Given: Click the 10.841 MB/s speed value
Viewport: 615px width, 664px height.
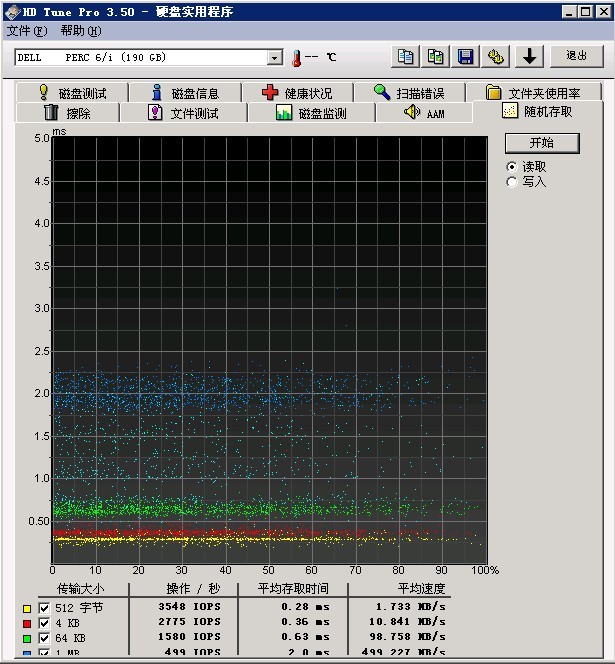Looking at the screenshot, I should point(407,622).
